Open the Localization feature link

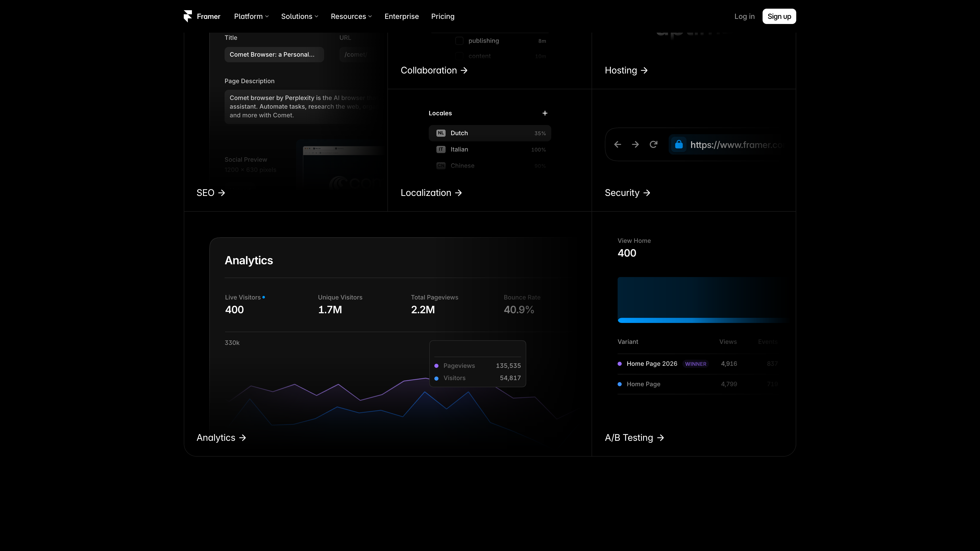[x=431, y=193]
